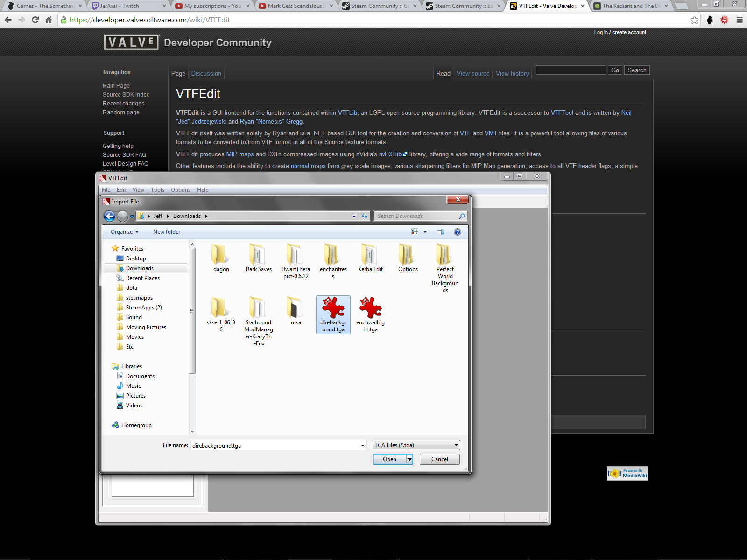Click the wiki search input box
Image resolution: width=747 pixels, height=560 pixels.
[x=571, y=70]
